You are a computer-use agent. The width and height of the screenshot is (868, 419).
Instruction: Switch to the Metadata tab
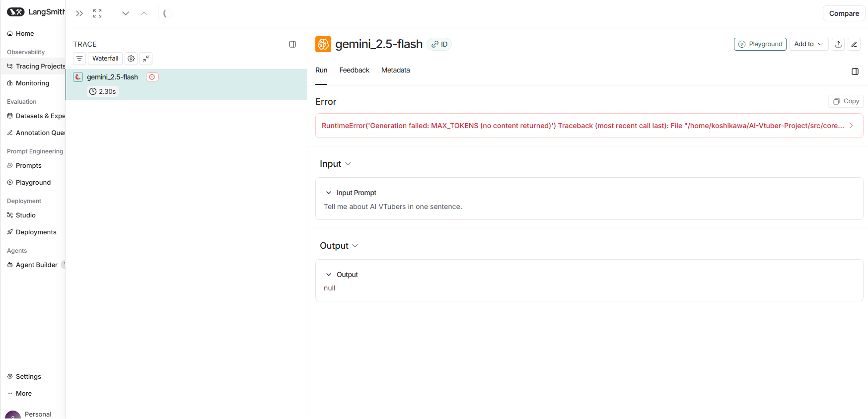click(x=395, y=70)
